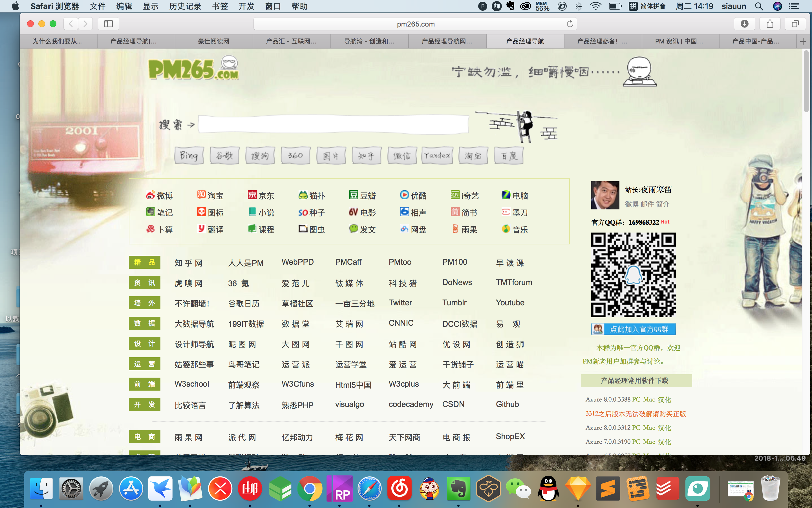Image resolution: width=812 pixels, height=508 pixels.
Task: Open the 墨刀 shortcut icon
Action: pos(515,212)
